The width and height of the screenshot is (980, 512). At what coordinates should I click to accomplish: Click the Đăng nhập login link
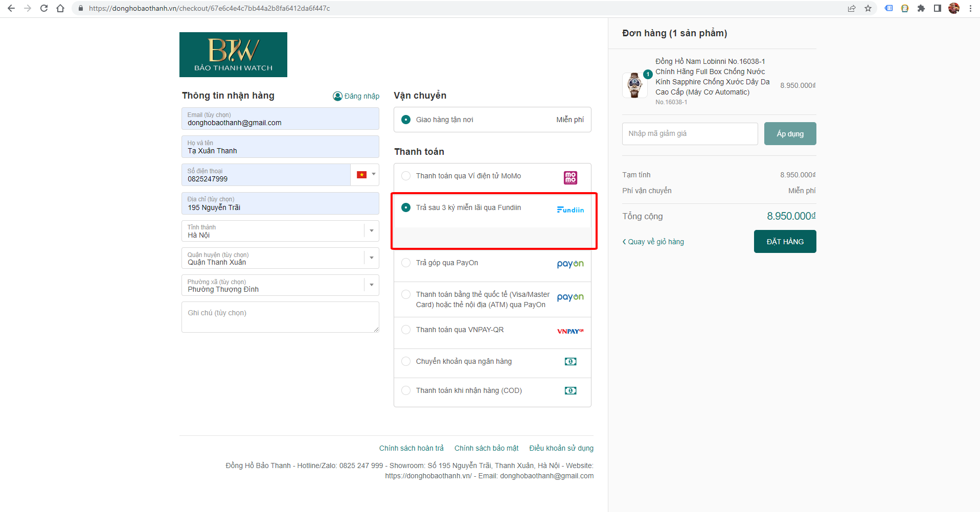356,96
